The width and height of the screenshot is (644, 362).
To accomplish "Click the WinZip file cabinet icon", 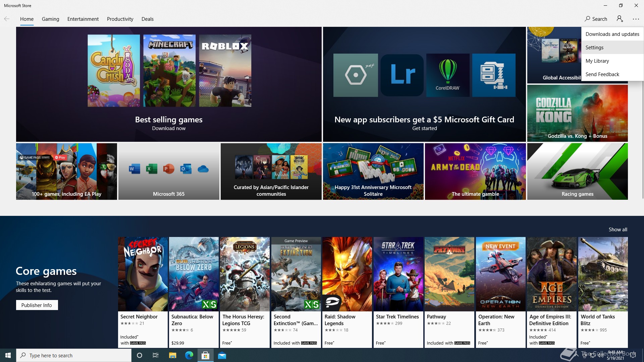I will click(494, 75).
